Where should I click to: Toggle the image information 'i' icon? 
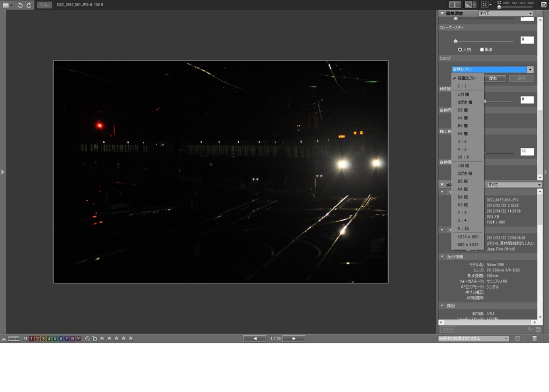[455, 4]
